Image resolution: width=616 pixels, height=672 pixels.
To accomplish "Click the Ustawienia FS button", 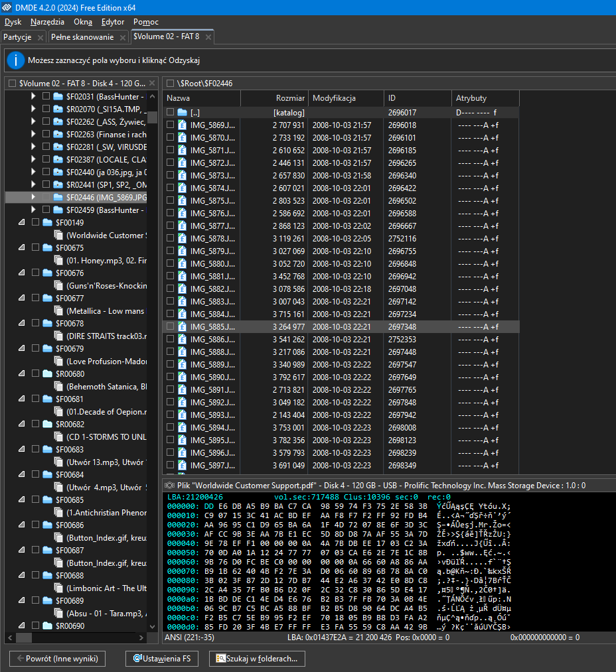I will click(162, 659).
